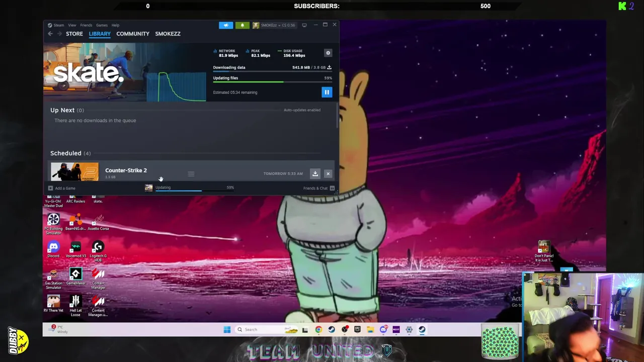Open COMMUNITY tab

click(x=133, y=34)
